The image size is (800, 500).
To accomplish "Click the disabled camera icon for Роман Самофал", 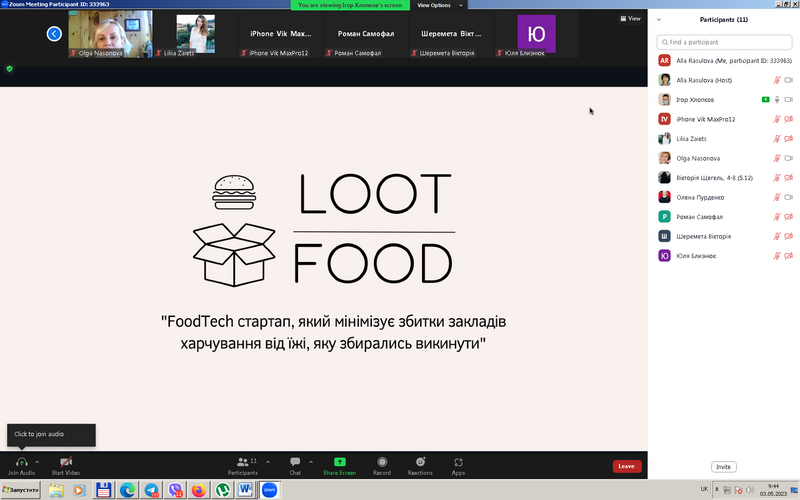I will 788,217.
